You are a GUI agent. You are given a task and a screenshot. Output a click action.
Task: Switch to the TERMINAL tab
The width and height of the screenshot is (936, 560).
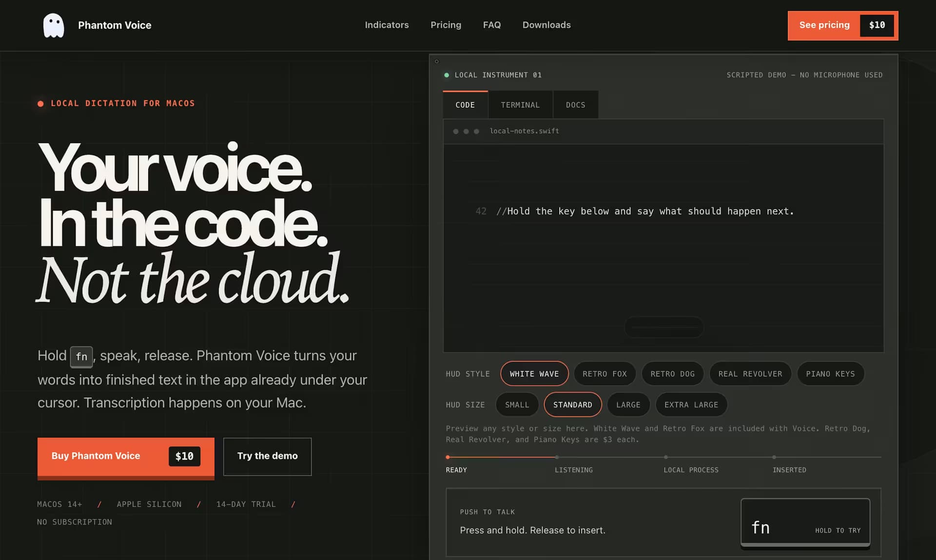(520, 105)
